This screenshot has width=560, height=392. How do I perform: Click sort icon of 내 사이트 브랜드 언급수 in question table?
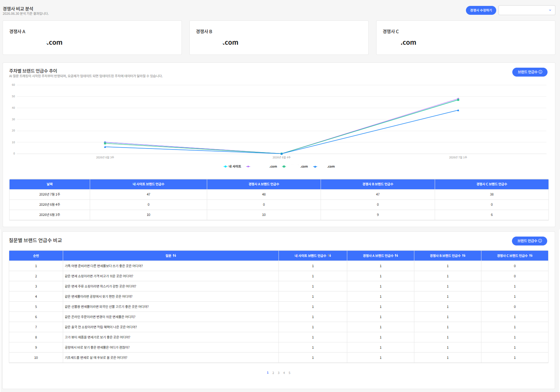329,256
